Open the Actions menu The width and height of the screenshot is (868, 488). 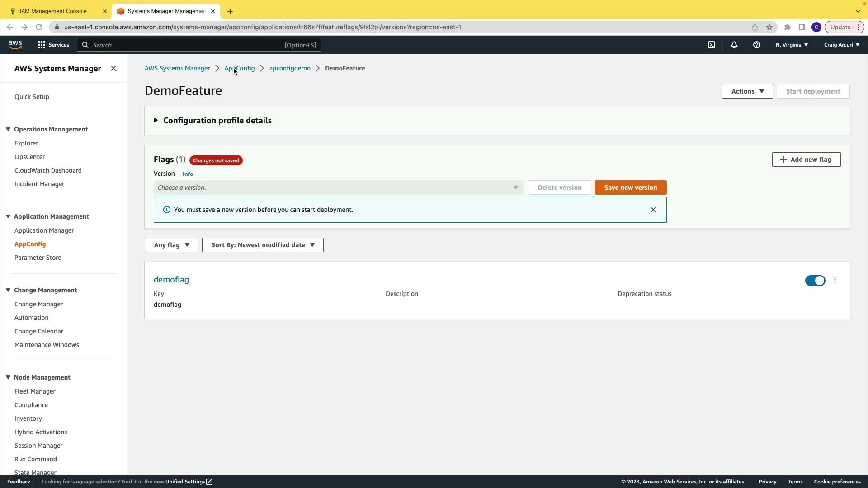point(747,91)
